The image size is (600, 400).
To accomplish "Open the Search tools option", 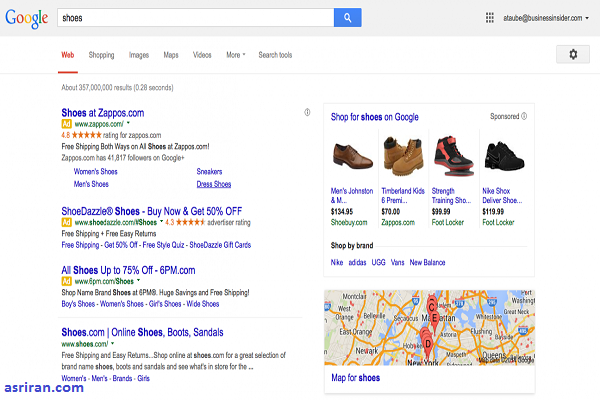I will [x=275, y=55].
